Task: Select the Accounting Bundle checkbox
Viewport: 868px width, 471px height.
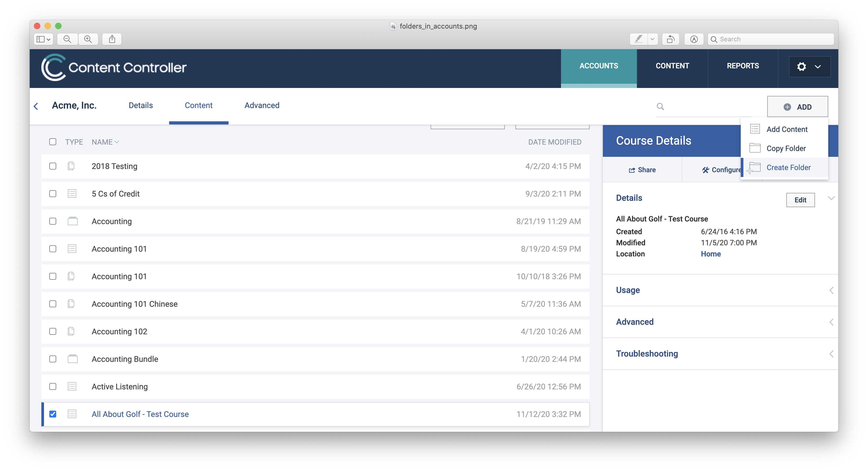Action: (53, 359)
